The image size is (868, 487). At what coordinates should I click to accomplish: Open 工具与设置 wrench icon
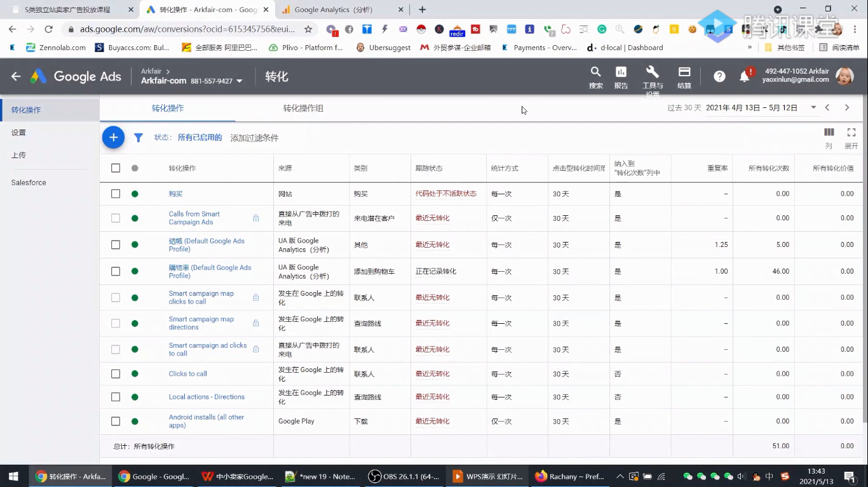tap(652, 76)
